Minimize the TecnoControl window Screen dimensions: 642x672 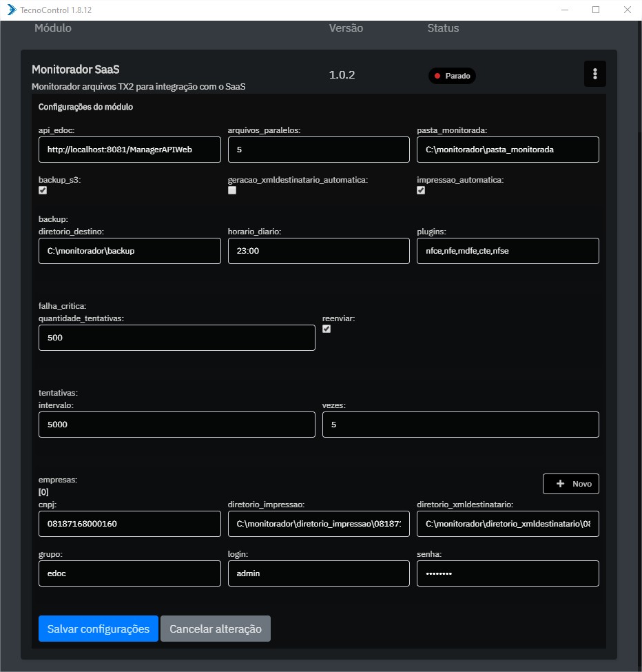tap(565, 10)
